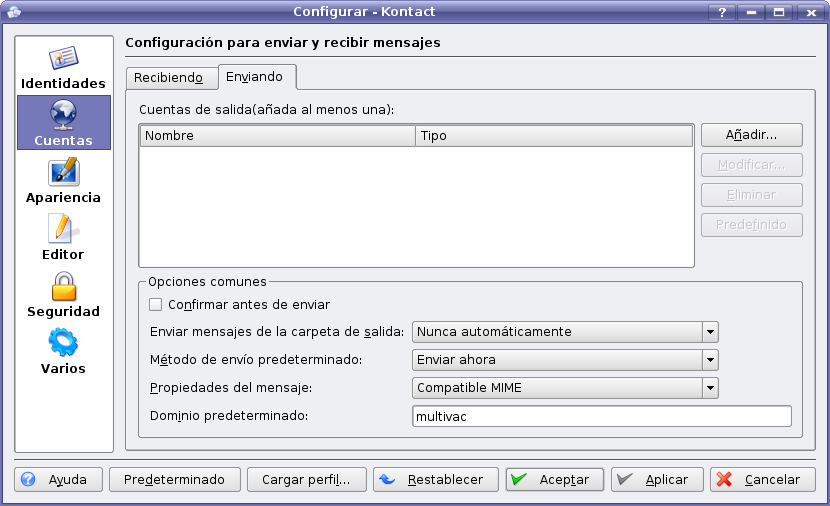The width and height of the screenshot is (830, 506).
Task: Open the Identidades section icon
Action: (64, 58)
